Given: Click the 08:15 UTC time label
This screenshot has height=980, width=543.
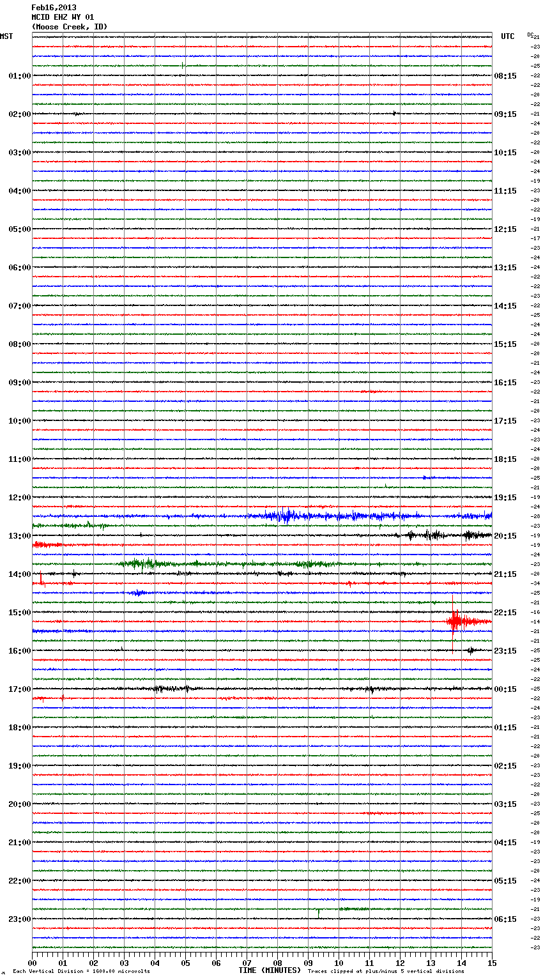Looking at the screenshot, I should tap(505, 76).
